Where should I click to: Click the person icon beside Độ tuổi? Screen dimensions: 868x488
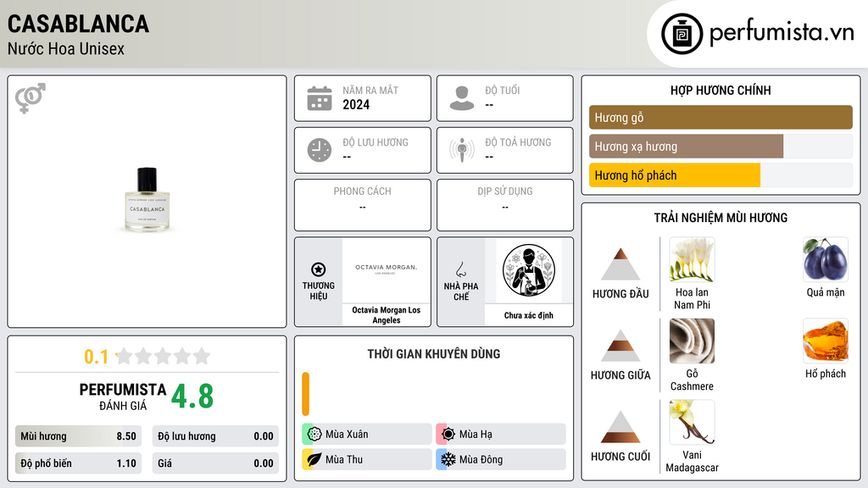(462, 98)
